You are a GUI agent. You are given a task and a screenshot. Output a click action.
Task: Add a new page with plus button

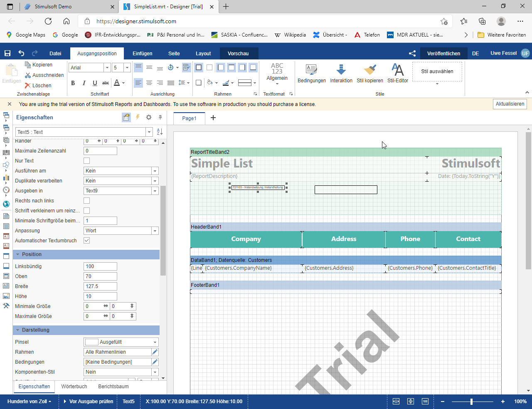[x=213, y=118]
